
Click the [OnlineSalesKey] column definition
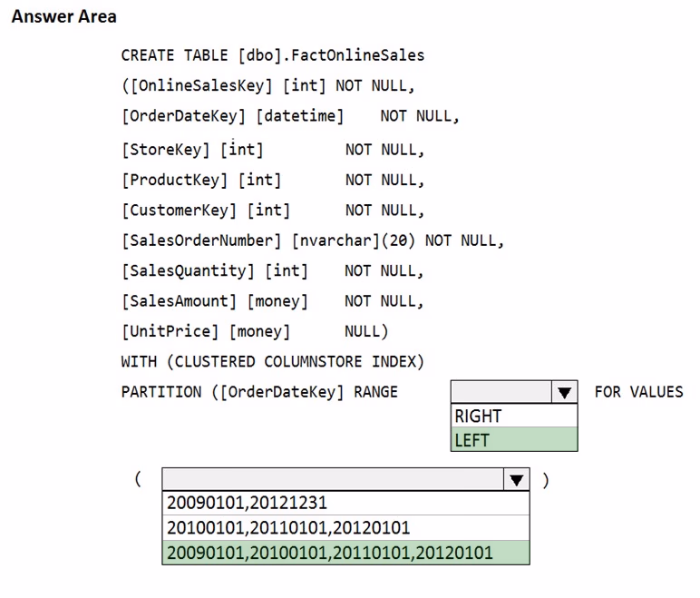coord(268,85)
